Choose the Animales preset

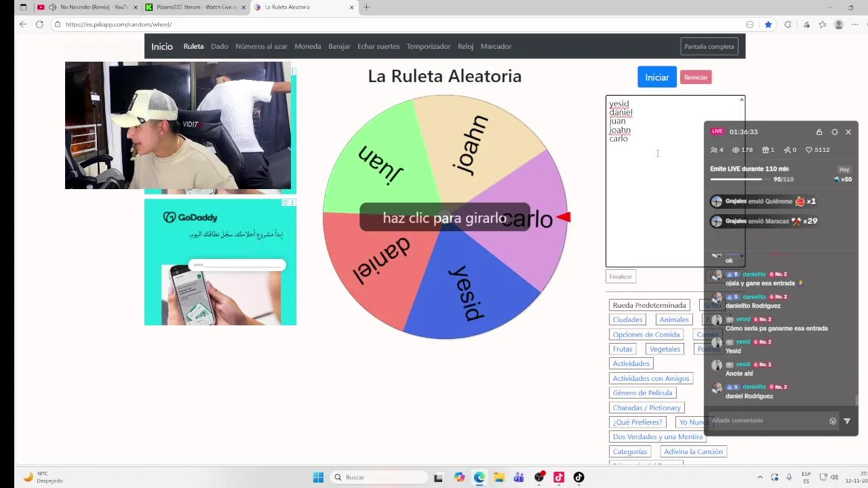coord(674,320)
